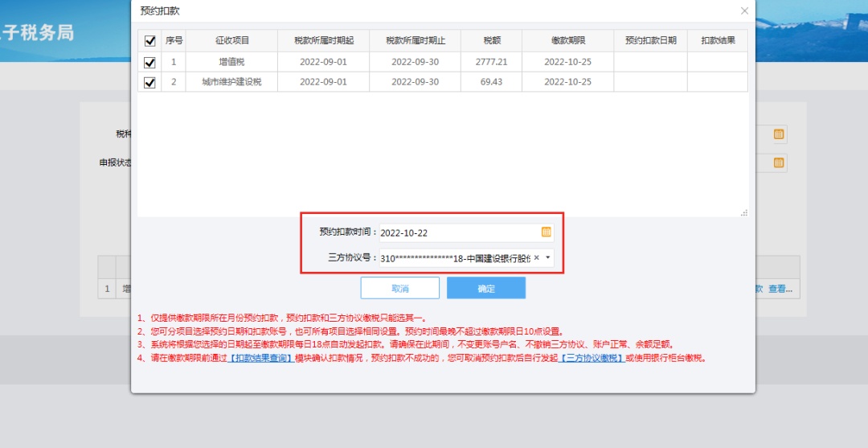Close the 预约扣款 dialog with the X
Screen dimensions: 868x448
pos(744,11)
